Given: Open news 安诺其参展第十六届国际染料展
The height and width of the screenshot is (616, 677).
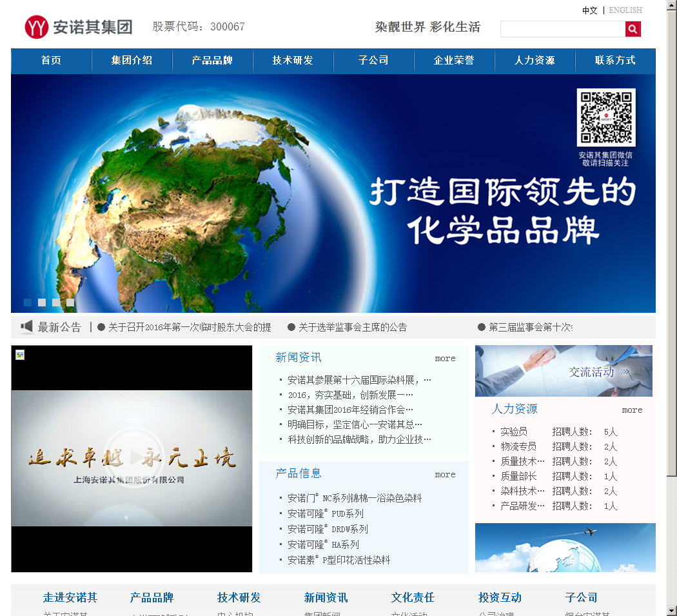Looking at the screenshot, I should point(359,380).
